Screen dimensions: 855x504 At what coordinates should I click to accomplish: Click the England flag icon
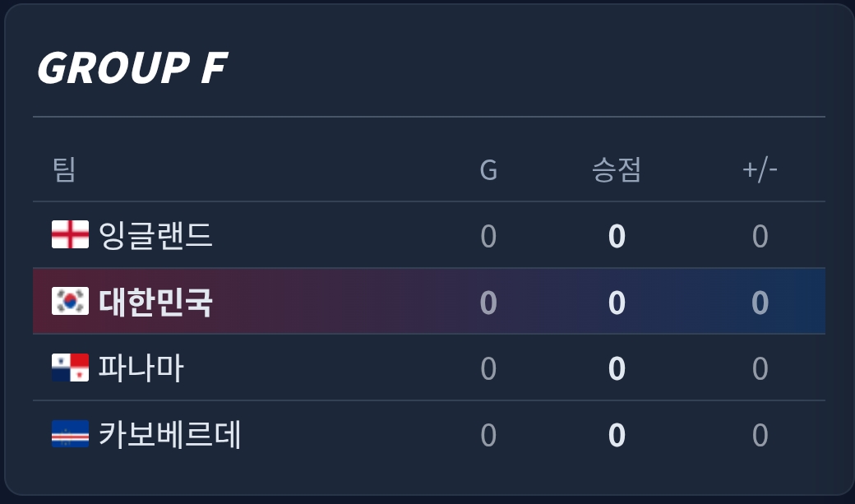pyautogui.click(x=70, y=235)
